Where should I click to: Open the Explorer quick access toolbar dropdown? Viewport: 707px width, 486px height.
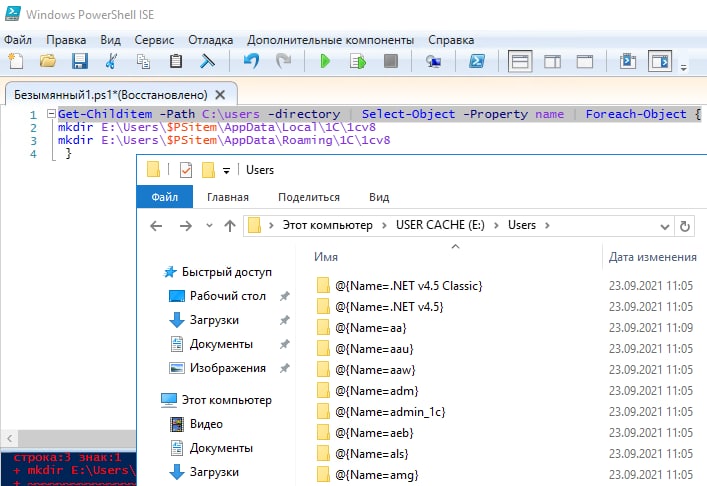(226, 170)
